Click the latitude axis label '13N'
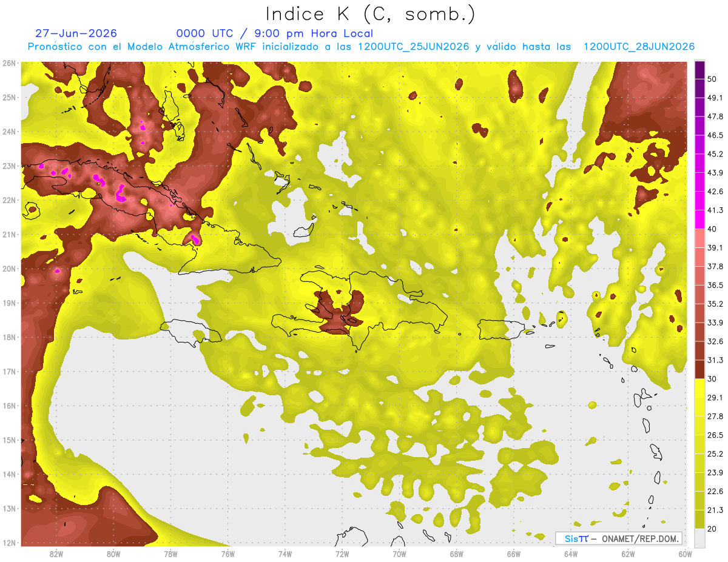The image size is (728, 562). point(9,509)
